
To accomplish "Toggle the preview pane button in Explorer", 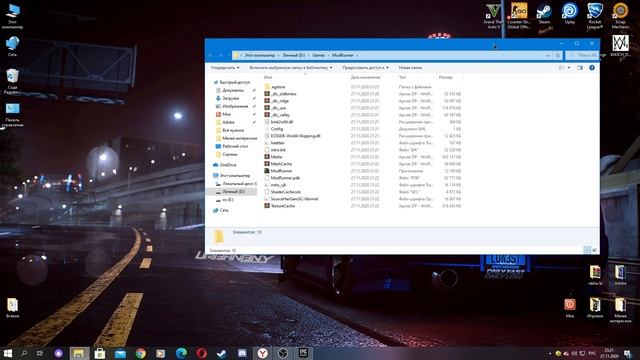I will tap(580, 67).
